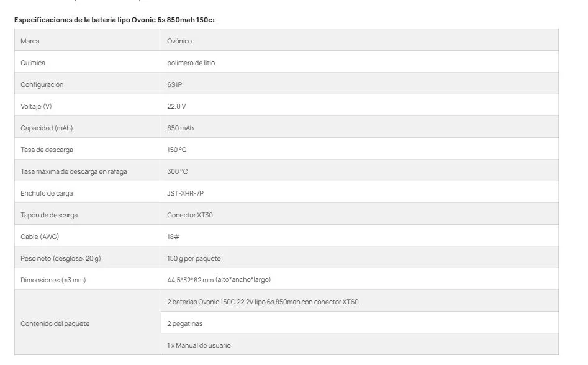Click the 150 g por paquete value
Viewport: 588px width, 365px height.
tap(194, 259)
